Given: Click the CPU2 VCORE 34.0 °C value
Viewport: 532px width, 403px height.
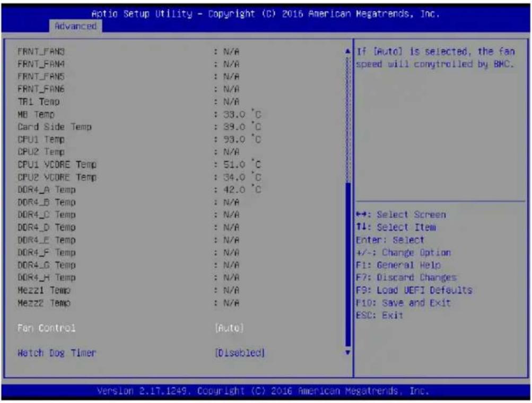Looking at the screenshot, I should [242, 177].
